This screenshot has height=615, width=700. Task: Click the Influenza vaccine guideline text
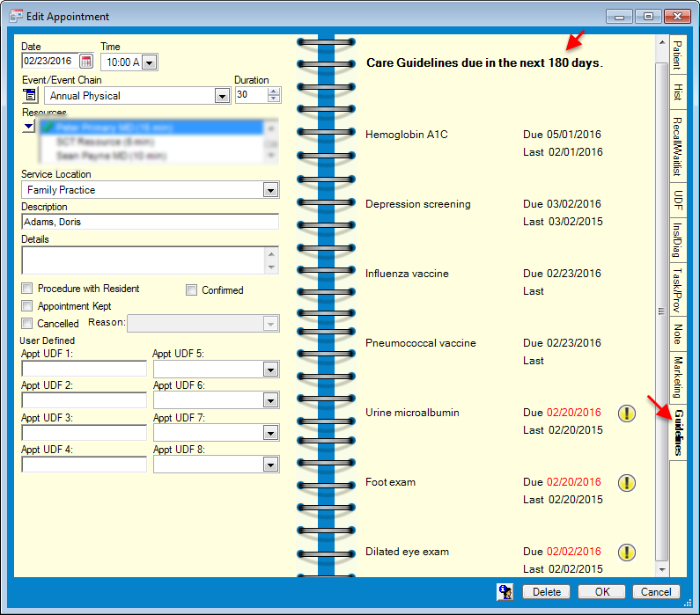(x=407, y=274)
